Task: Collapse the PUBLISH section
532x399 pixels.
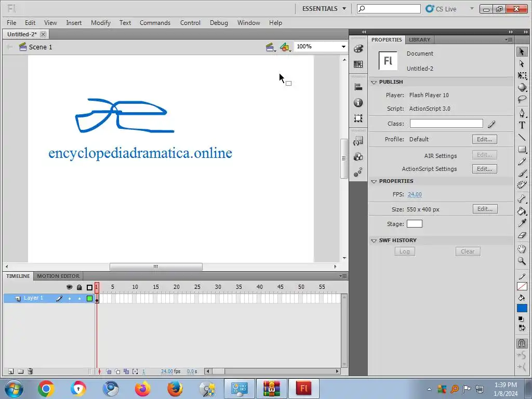Action: click(x=374, y=82)
